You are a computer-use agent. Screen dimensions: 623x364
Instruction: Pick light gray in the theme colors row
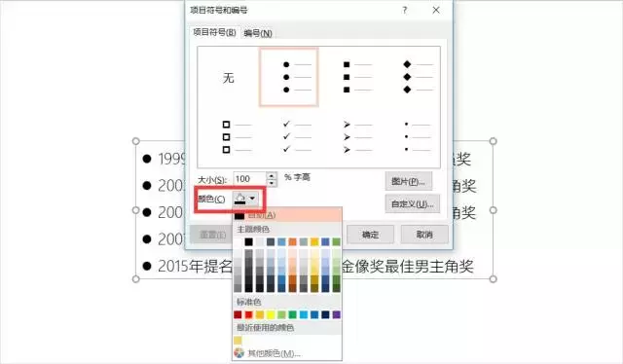pos(260,241)
